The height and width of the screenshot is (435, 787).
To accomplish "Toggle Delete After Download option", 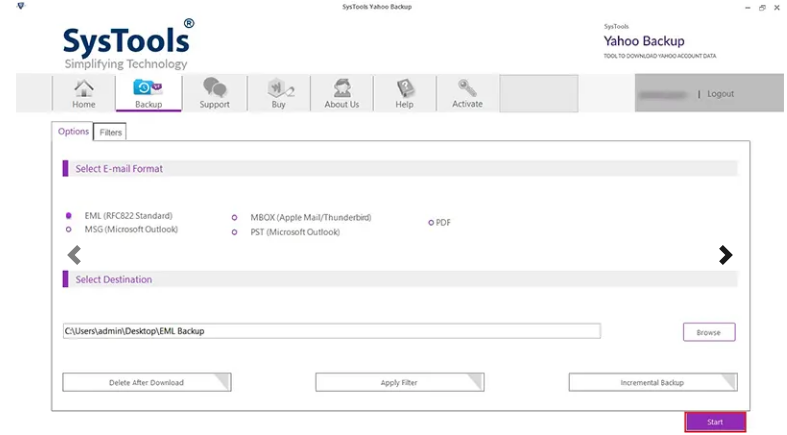I will pyautogui.click(x=147, y=382).
